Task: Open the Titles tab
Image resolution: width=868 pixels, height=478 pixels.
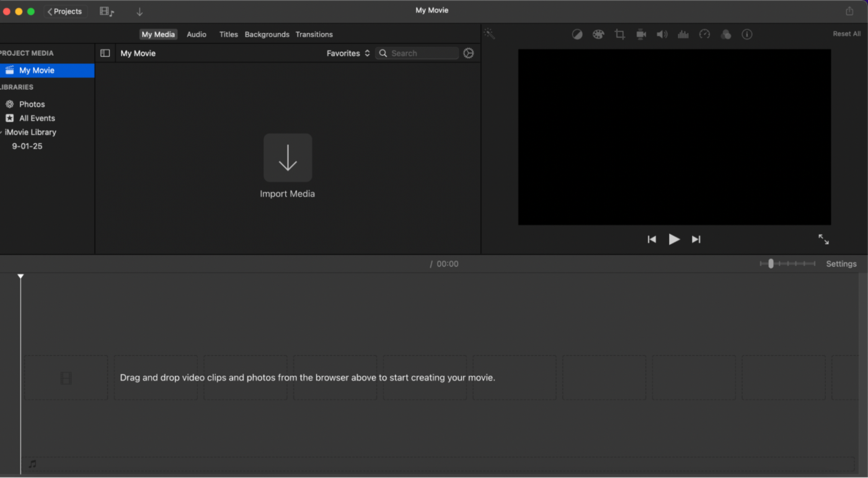Action: pyautogui.click(x=229, y=34)
